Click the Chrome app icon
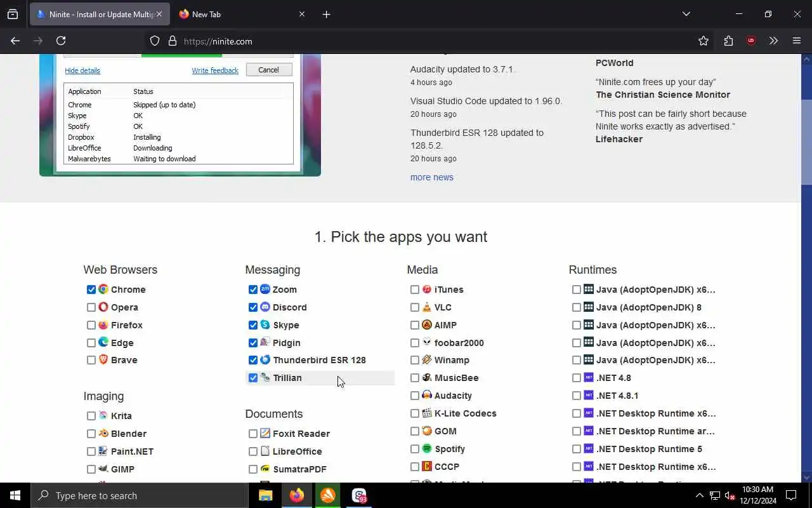The image size is (812, 508). [103, 289]
